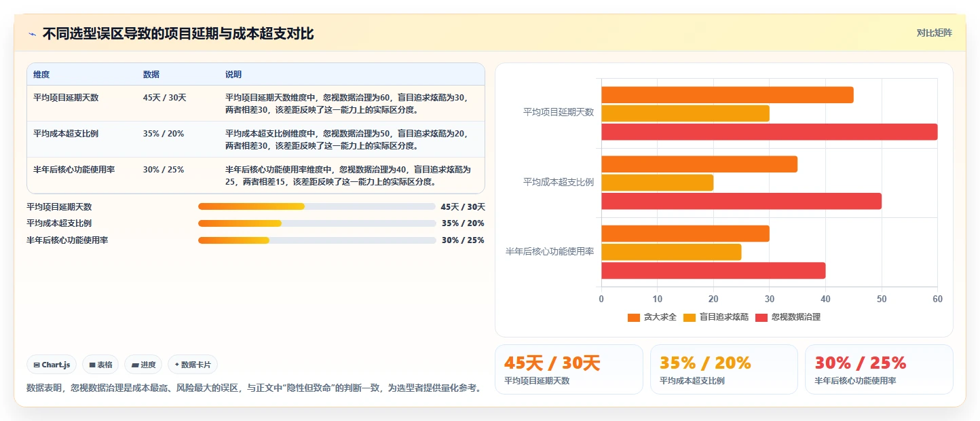Viewport: 980px width, 421px height.
Task: Click the 30% / 25% table cell
Action: [164, 170]
